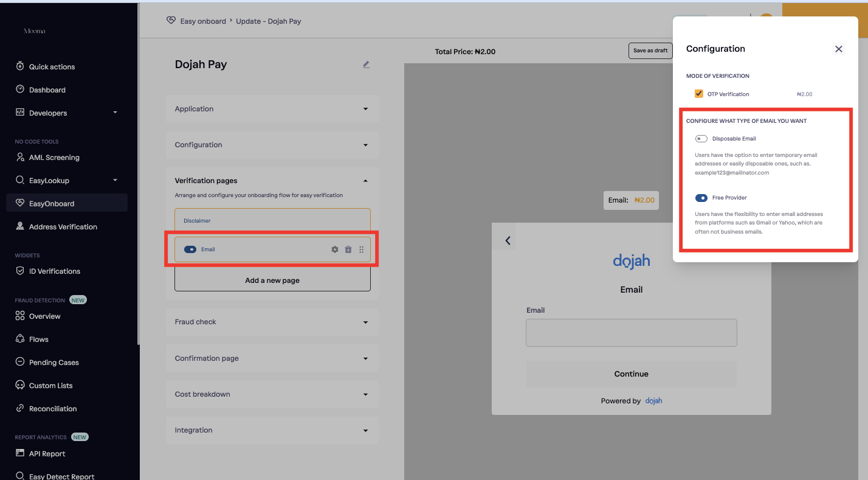Click the EasyLookup magnifier icon
This screenshot has height=480, width=868.
20,180
